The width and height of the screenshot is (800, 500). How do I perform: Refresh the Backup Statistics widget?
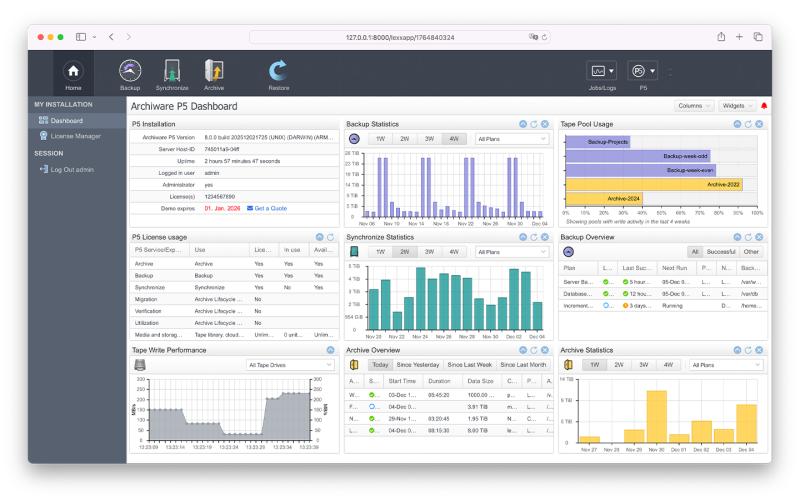534,124
